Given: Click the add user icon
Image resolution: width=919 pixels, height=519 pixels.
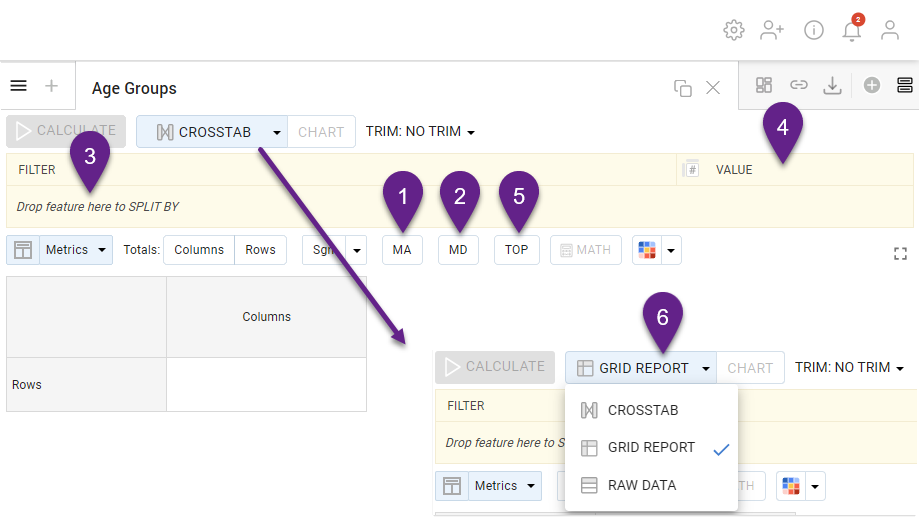Looking at the screenshot, I should [x=772, y=30].
